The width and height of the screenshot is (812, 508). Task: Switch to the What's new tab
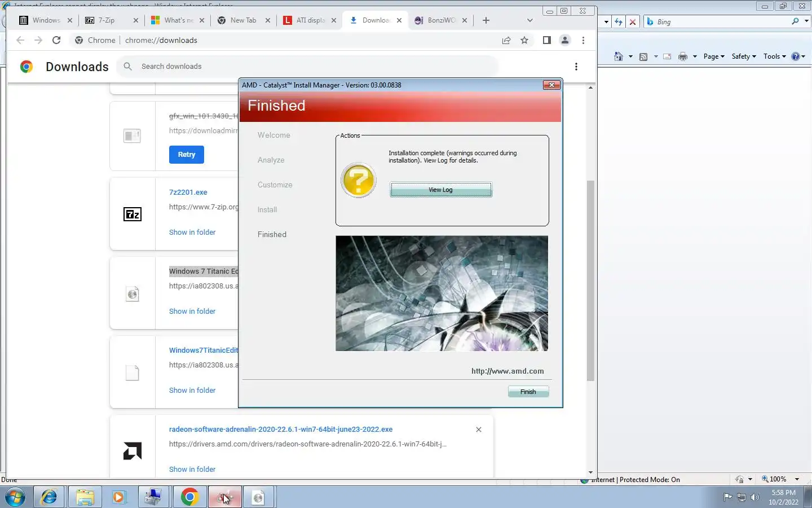[177, 20]
